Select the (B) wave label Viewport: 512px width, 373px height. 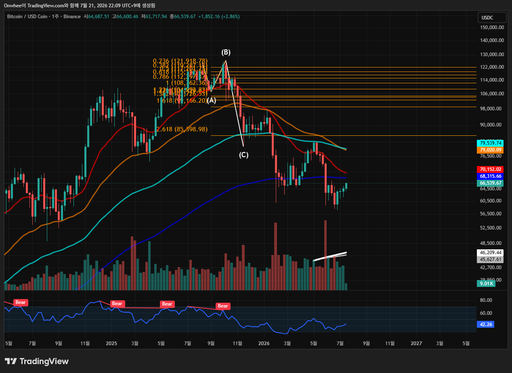coord(226,52)
